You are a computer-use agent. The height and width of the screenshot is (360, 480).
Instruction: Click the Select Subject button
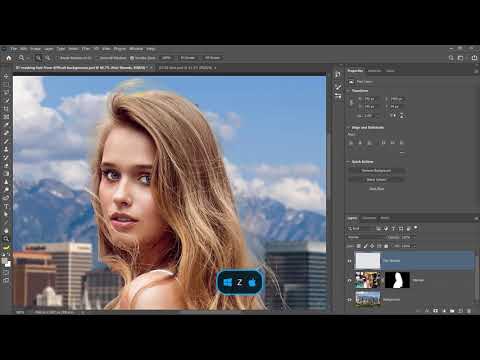(376, 180)
